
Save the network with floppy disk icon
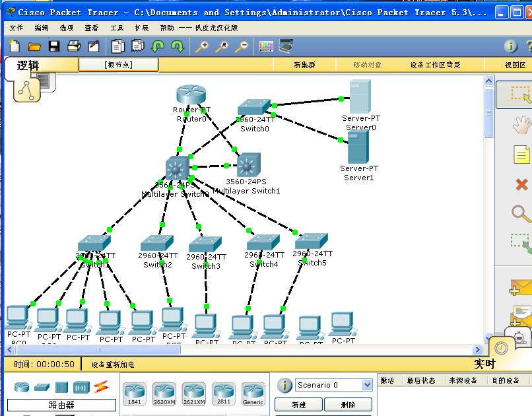(x=54, y=46)
